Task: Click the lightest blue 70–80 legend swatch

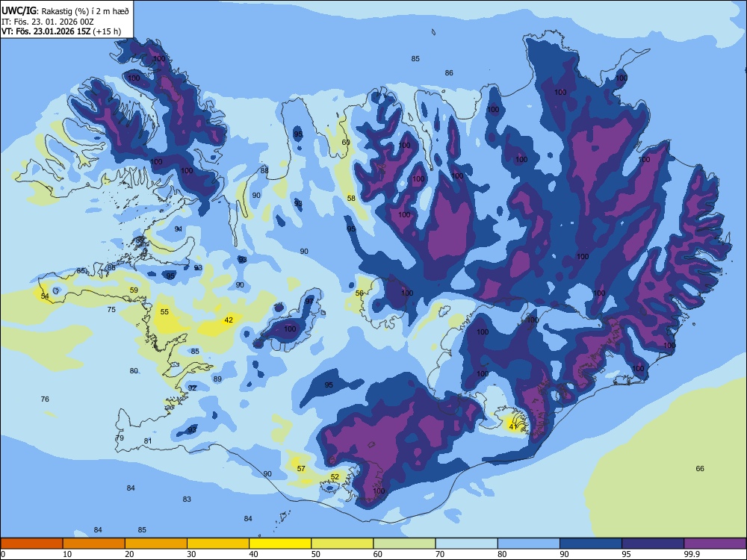Action: pyautogui.click(x=466, y=544)
